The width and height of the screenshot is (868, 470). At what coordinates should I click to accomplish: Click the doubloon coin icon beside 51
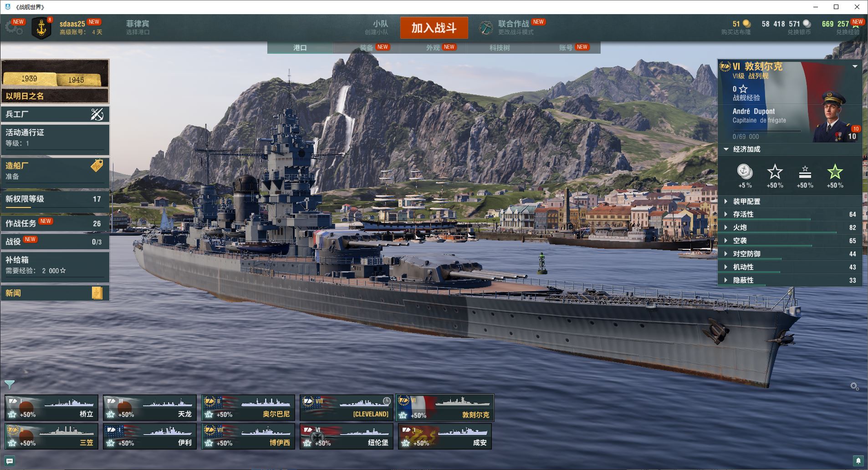[x=746, y=23]
